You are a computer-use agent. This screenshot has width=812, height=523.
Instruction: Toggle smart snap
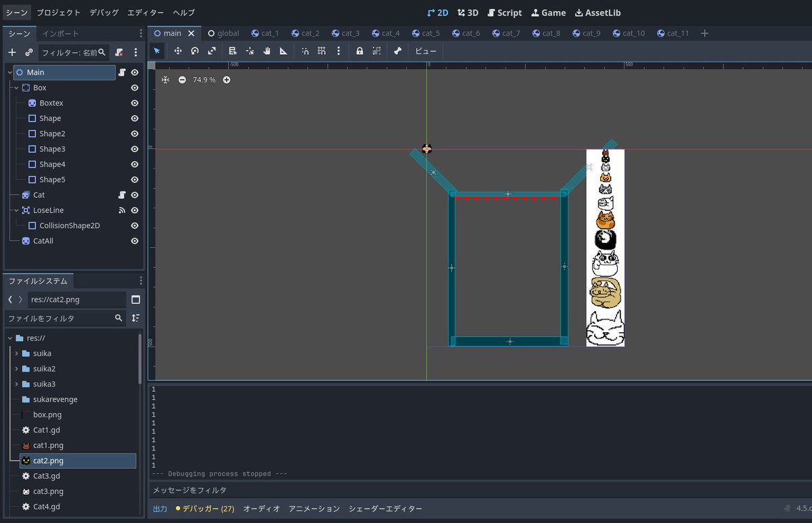pyautogui.click(x=304, y=51)
